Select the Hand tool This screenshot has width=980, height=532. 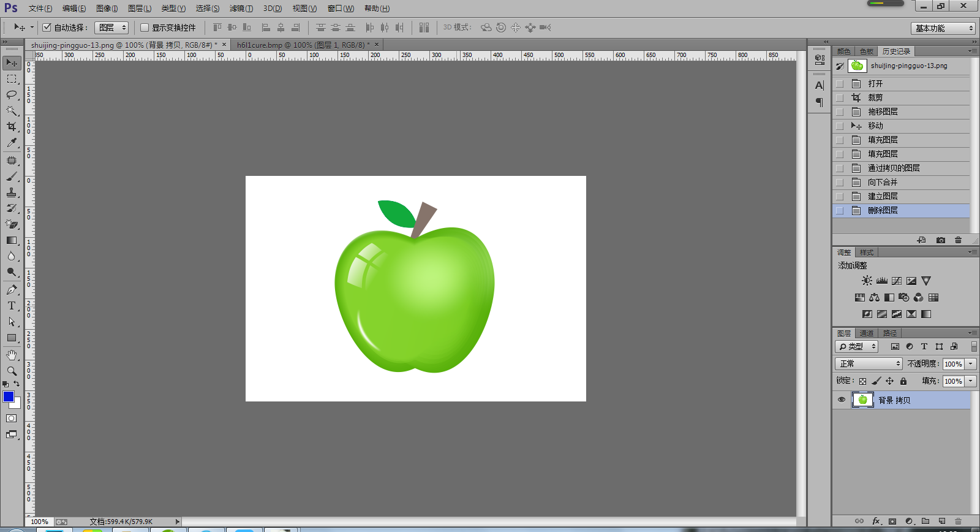click(x=12, y=355)
